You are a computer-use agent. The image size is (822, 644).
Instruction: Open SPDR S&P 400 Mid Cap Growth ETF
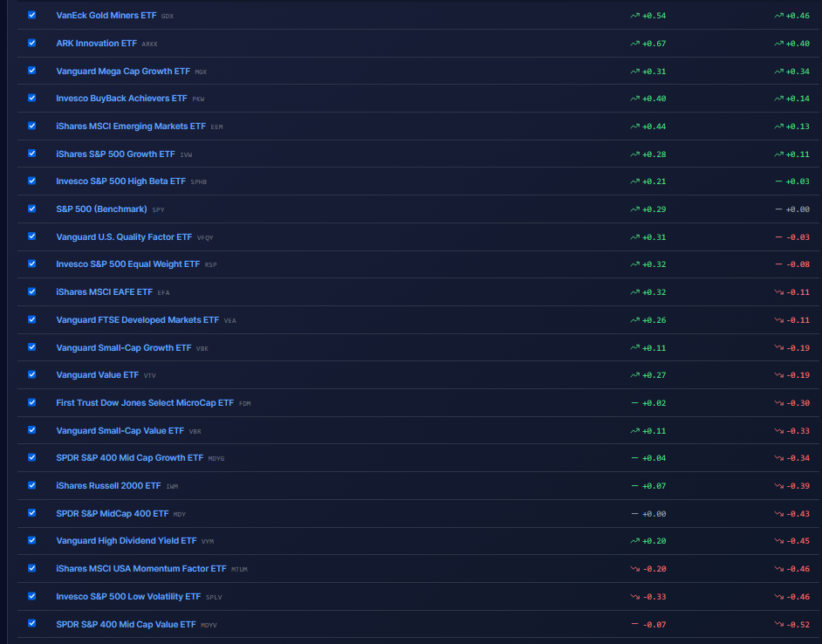click(129, 457)
